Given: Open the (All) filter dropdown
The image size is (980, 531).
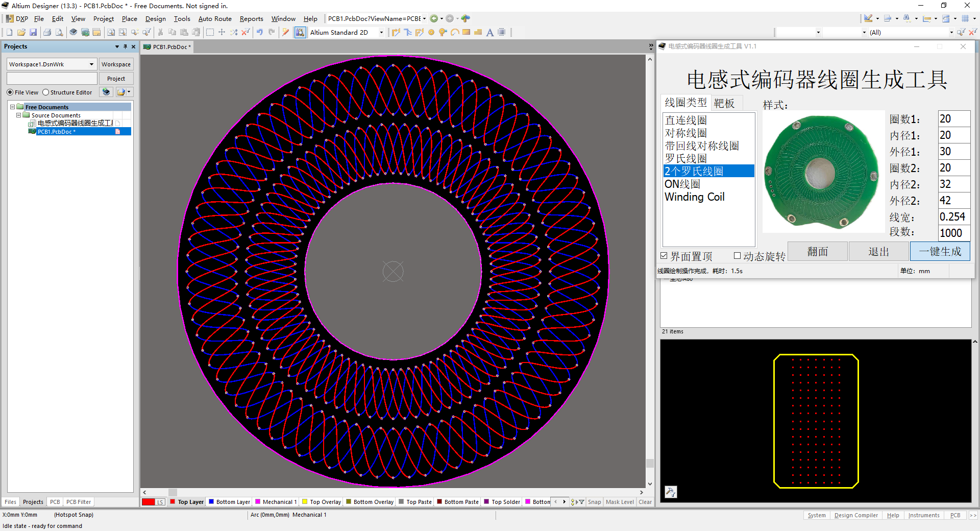Looking at the screenshot, I should tap(951, 32).
